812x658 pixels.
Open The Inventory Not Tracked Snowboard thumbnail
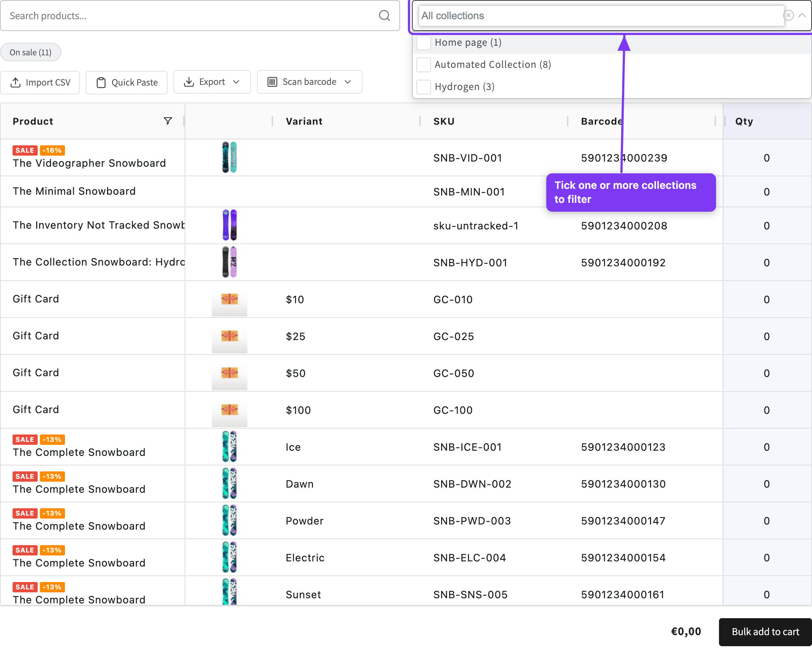pyautogui.click(x=230, y=225)
